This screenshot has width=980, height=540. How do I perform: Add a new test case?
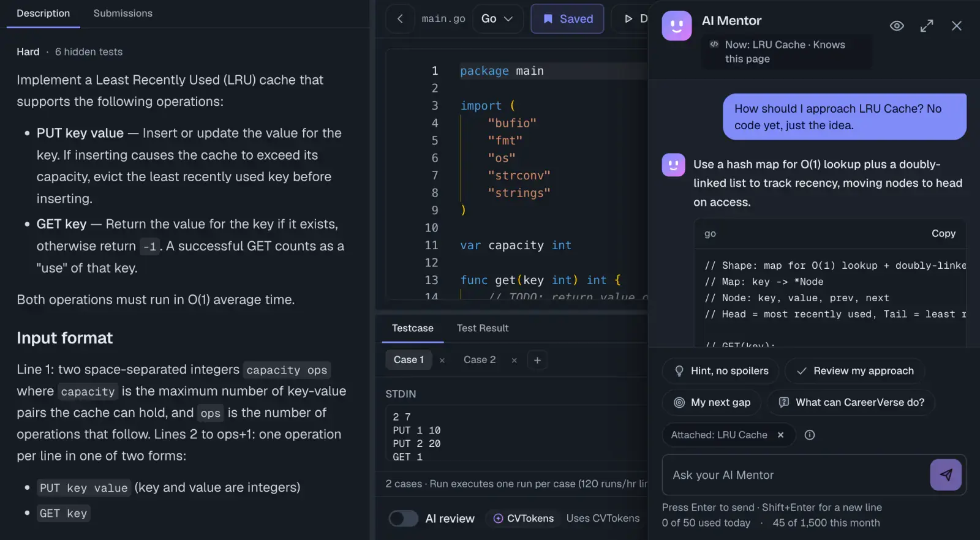pyautogui.click(x=537, y=360)
